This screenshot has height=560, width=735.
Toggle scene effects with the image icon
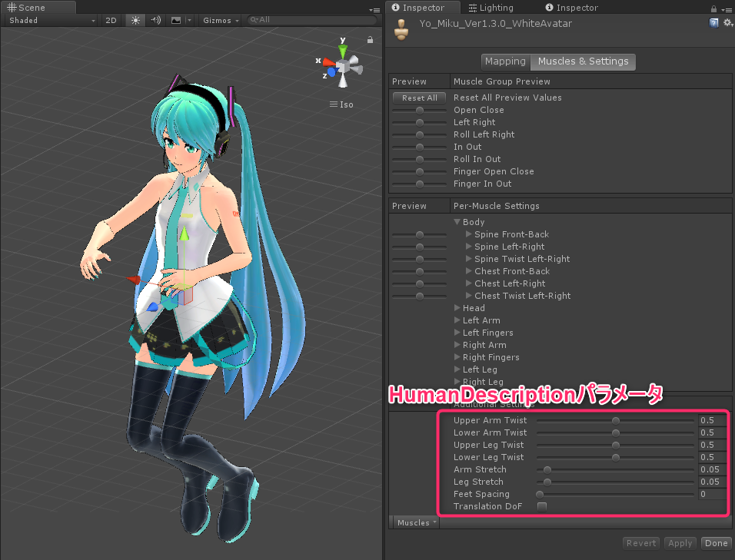pyautogui.click(x=175, y=21)
